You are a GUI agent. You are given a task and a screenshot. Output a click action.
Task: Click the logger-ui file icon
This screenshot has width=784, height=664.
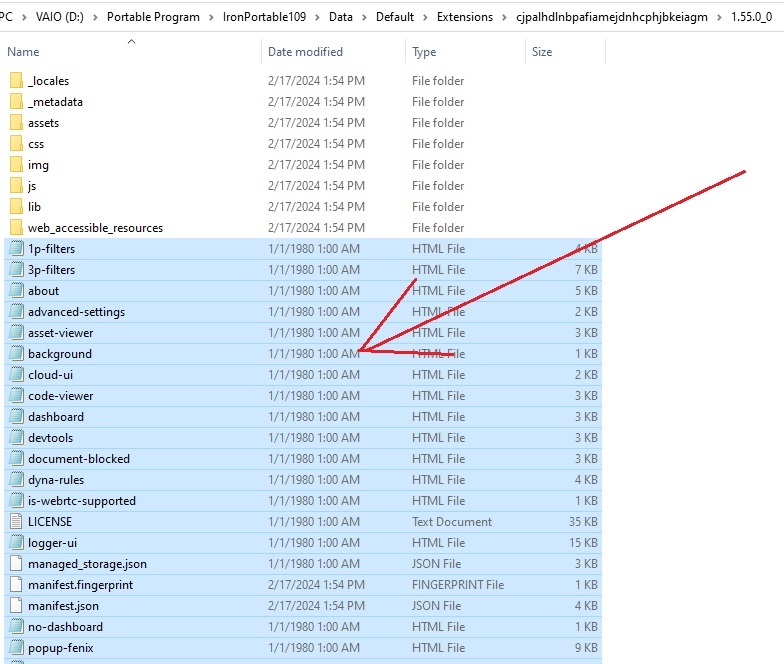[16, 542]
